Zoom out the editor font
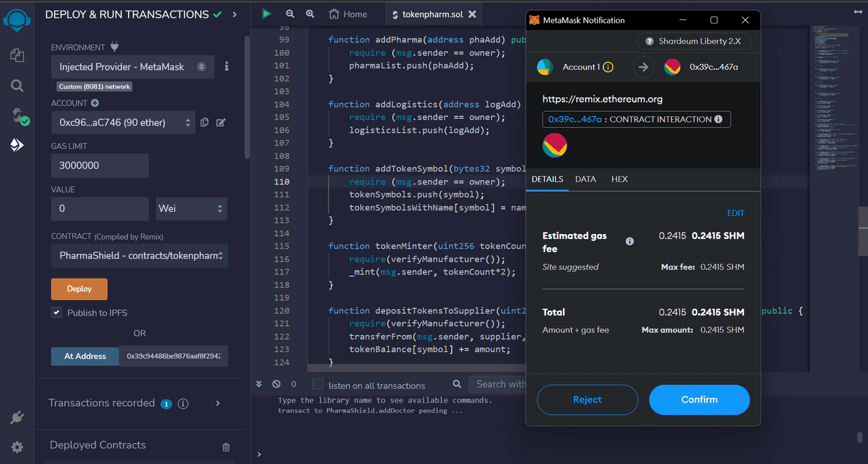 (290, 14)
